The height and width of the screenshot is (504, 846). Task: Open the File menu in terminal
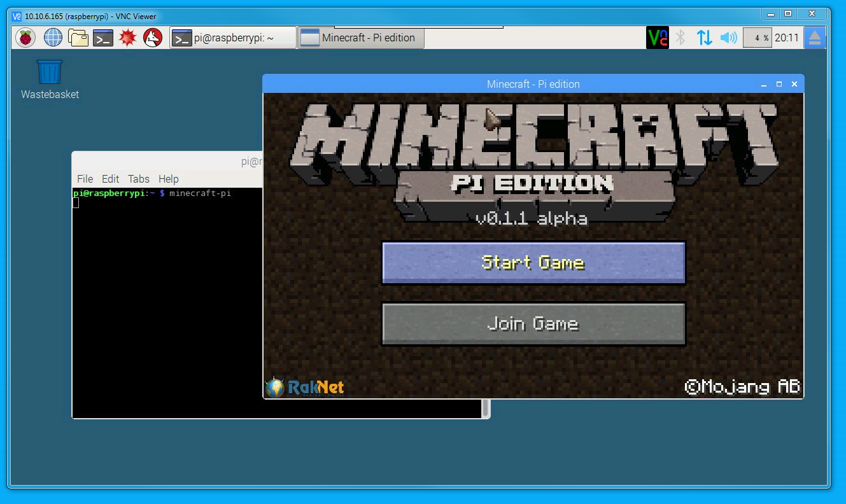click(x=85, y=179)
